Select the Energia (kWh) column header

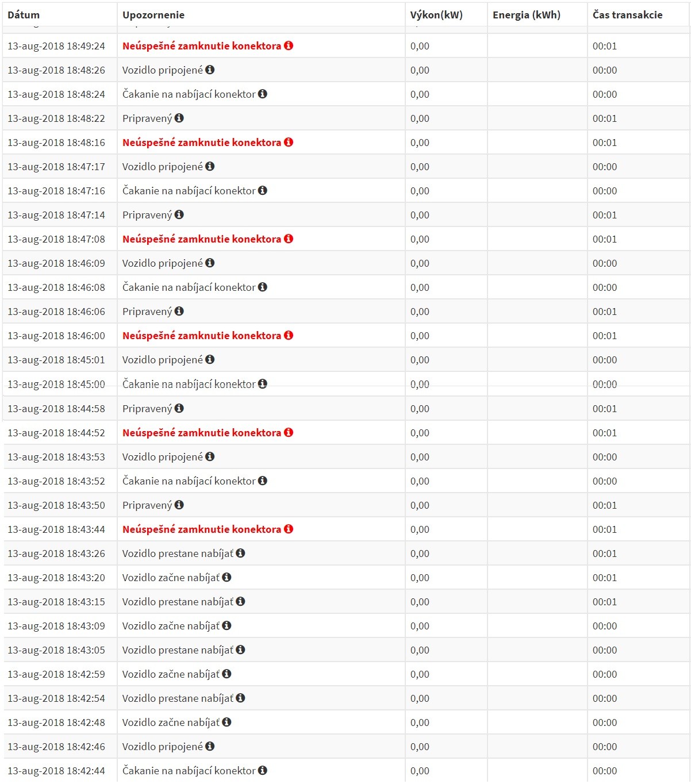coord(526,15)
